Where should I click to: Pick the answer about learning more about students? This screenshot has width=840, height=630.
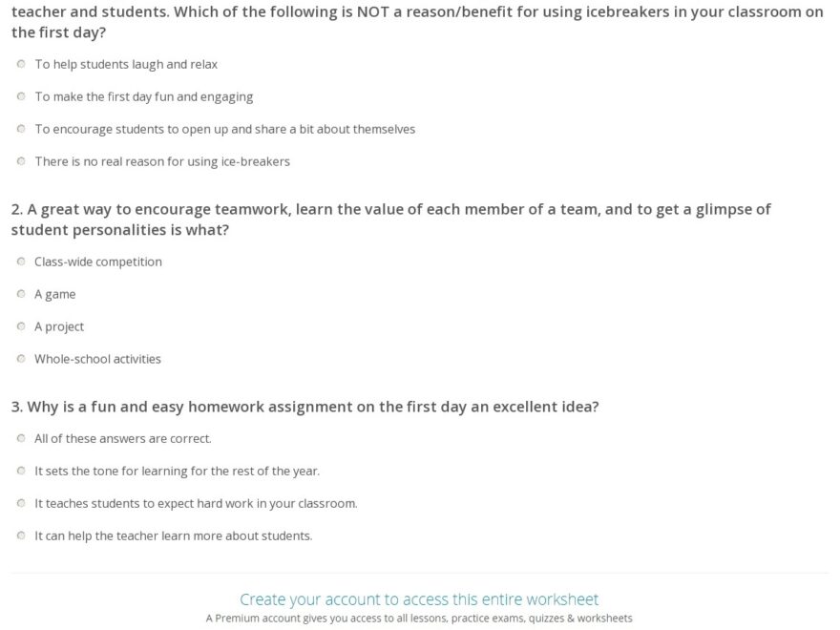20,535
